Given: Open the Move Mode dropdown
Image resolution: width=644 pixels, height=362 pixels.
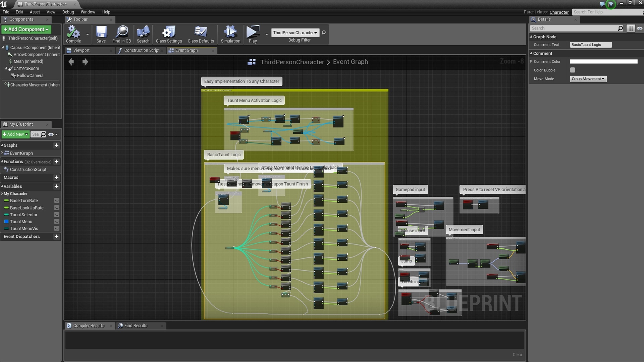Looking at the screenshot, I should [588, 79].
